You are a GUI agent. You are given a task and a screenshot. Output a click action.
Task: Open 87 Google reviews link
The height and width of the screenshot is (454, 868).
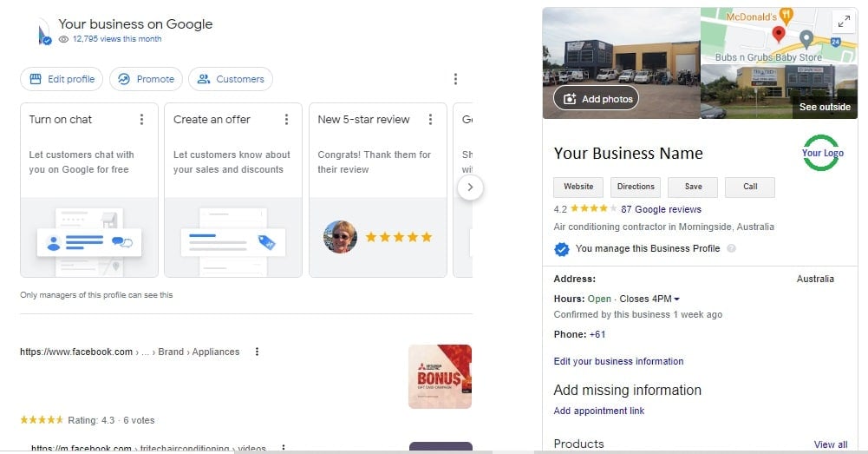click(x=661, y=209)
